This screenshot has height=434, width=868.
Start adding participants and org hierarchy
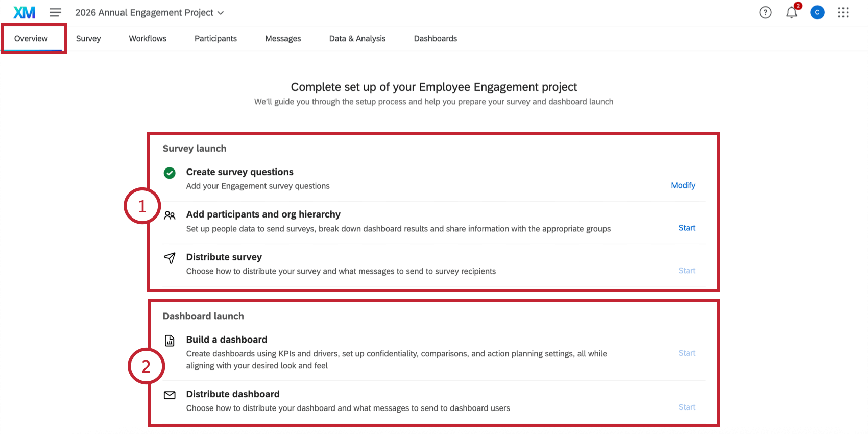point(686,228)
